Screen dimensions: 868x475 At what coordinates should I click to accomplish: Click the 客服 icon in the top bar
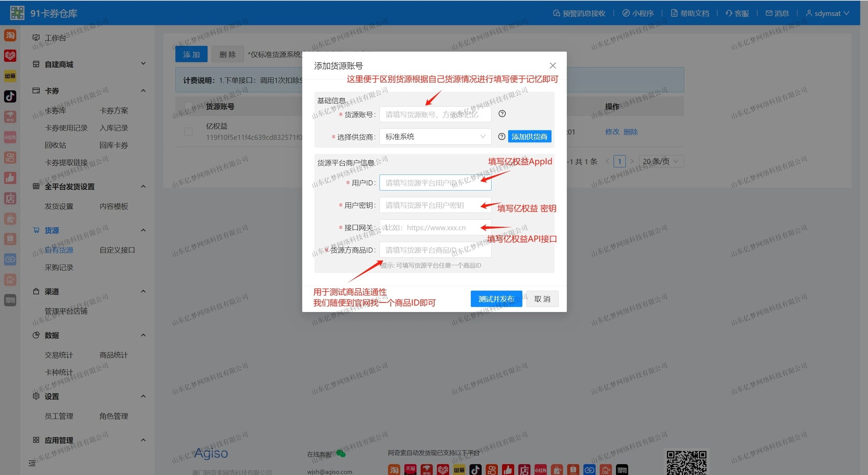(737, 13)
